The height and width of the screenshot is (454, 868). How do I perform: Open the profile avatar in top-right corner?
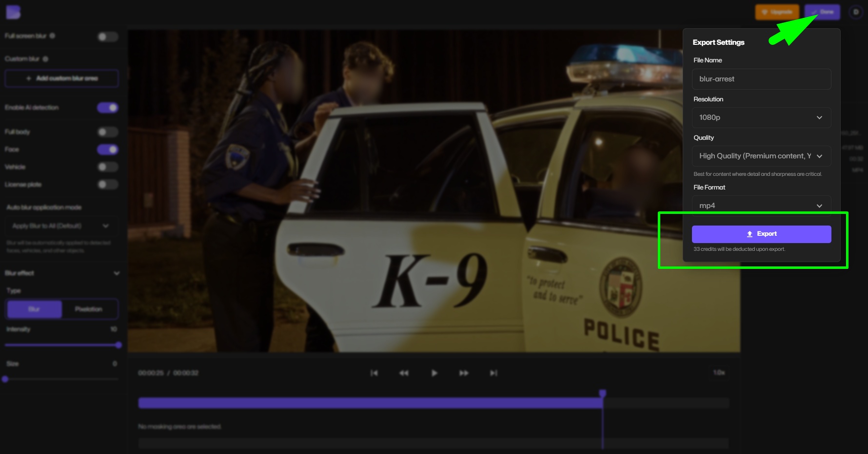856,12
